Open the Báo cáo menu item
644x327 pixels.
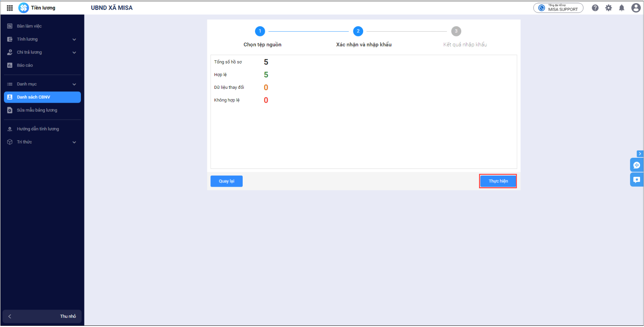tap(42, 65)
